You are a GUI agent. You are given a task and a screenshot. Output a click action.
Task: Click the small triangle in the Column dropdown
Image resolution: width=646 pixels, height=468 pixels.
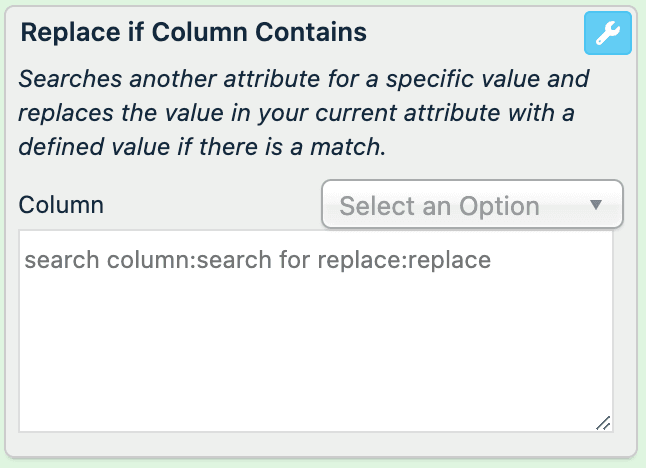tap(596, 205)
